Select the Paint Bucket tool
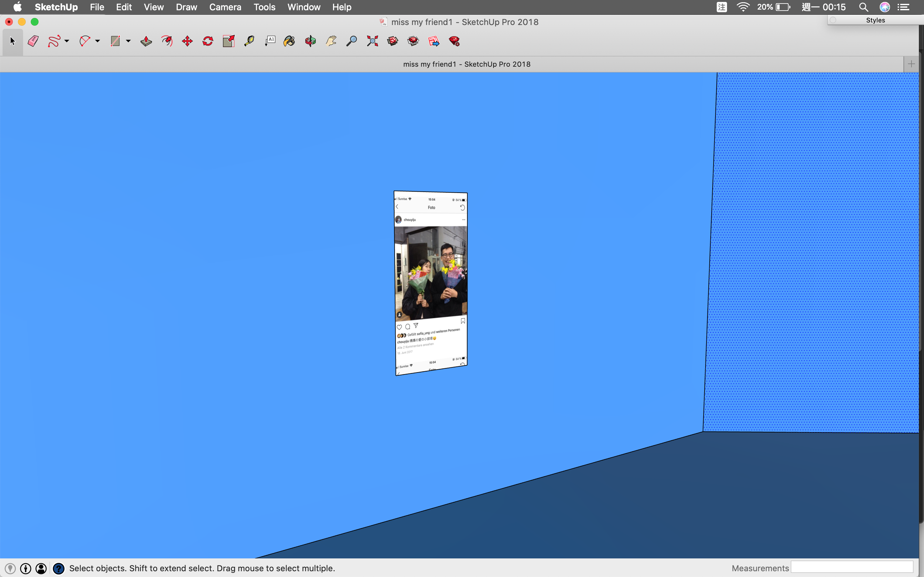Viewport: 924px width, 577px height. 289,41
